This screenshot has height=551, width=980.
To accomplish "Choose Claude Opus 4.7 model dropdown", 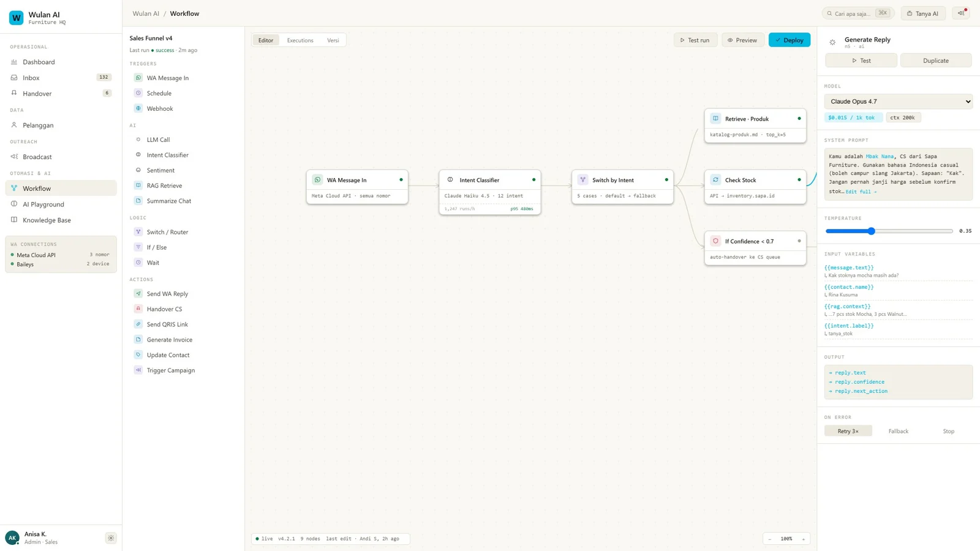I will pos(898,101).
